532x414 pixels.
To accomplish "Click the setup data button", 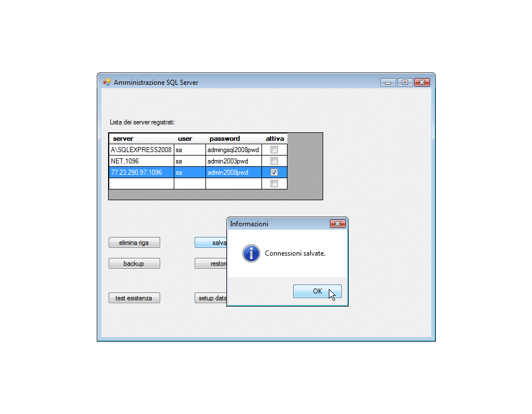I will [211, 298].
